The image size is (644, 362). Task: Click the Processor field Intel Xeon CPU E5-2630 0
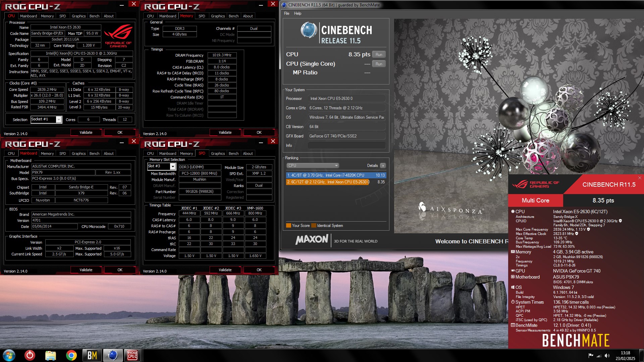click(346, 99)
